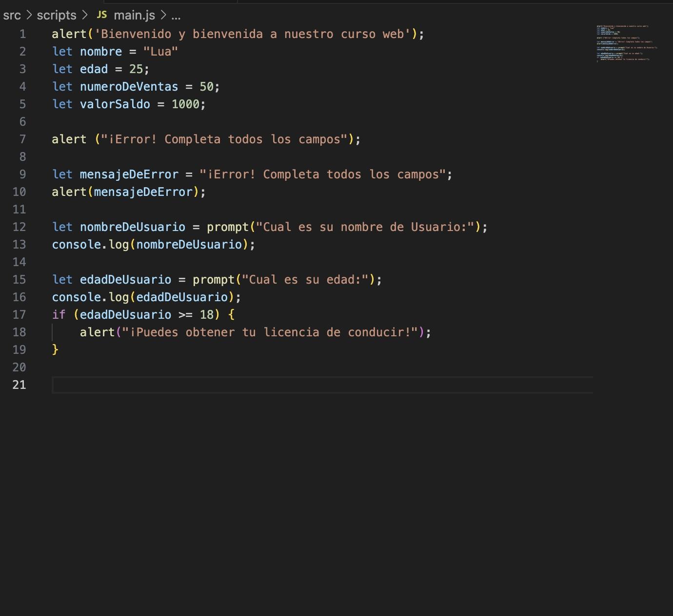Click the value 50 on line 4
This screenshot has height=616, width=673.
click(207, 87)
